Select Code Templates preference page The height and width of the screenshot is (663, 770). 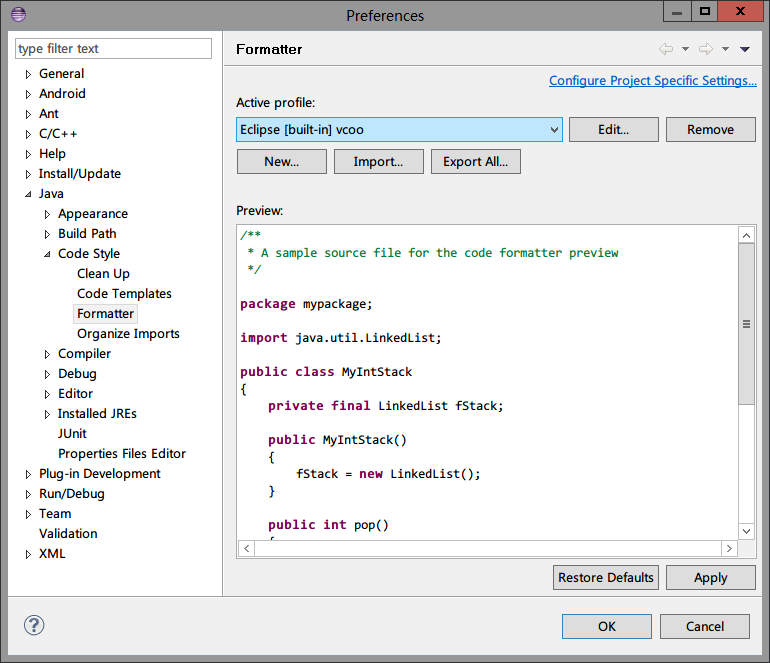[124, 294]
